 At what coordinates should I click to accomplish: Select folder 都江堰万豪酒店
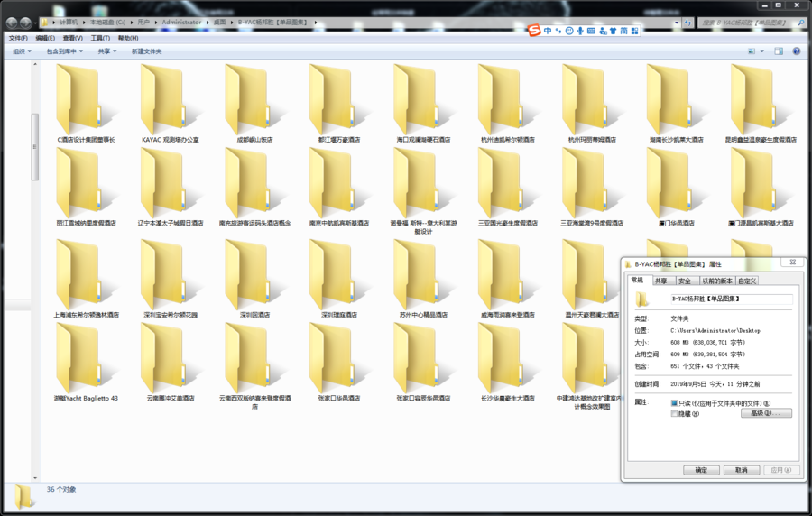[x=338, y=104]
